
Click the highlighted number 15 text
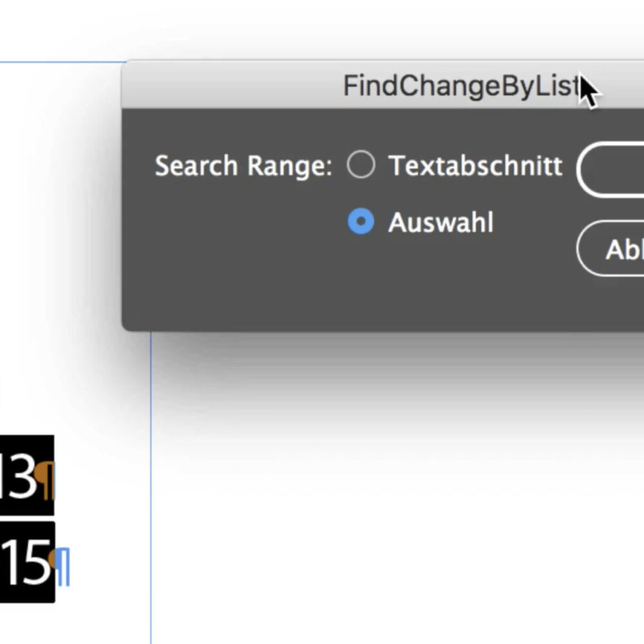[26, 563]
